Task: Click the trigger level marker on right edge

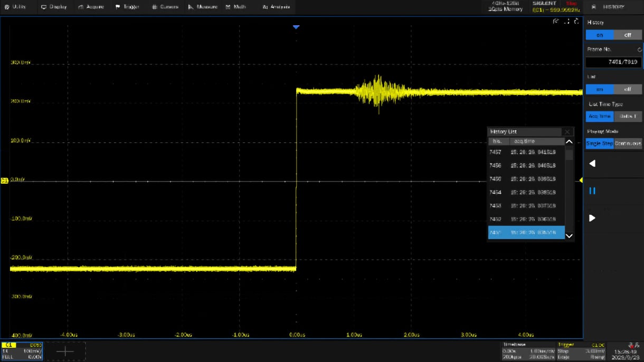Action: click(x=581, y=180)
